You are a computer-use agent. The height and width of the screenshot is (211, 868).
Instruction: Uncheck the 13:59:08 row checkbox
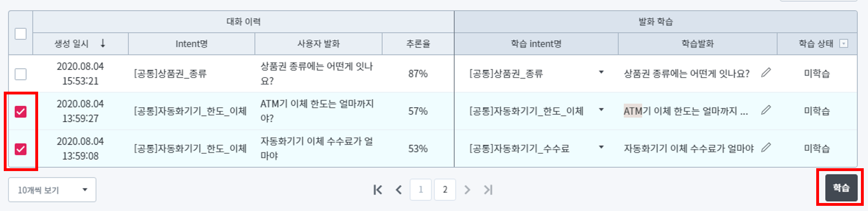pos(21,149)
